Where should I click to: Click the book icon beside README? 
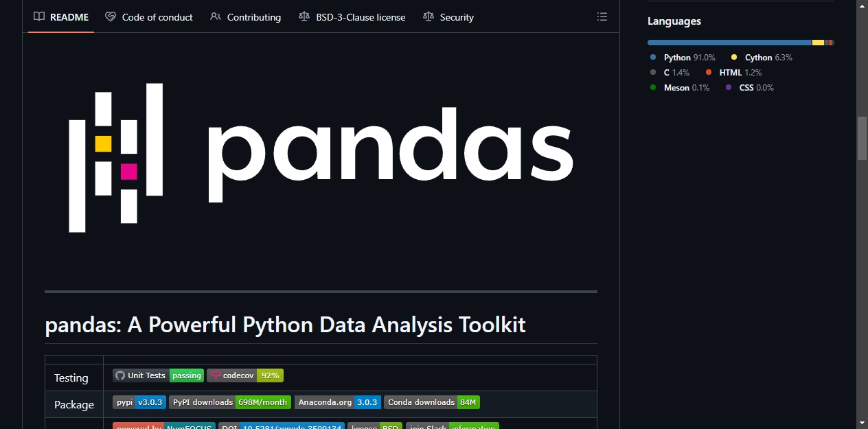39,17
